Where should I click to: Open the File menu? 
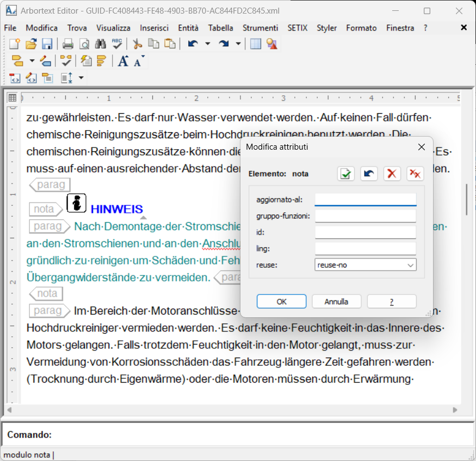[10, 28]
